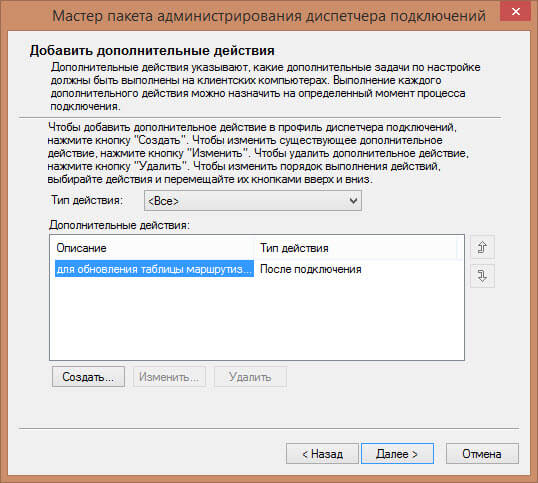Proceed with Далее > button
The height and width of the screenshot is (483, 538).
point(397,453)
